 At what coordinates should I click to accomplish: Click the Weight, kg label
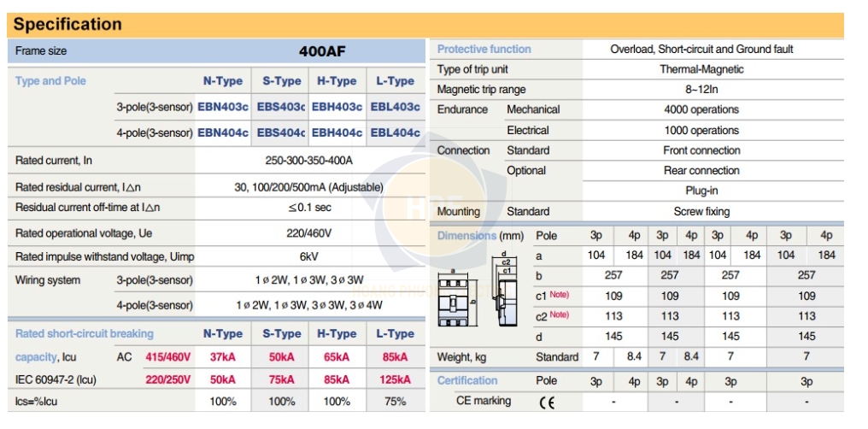pyautogui.click(x=461, y=357)
